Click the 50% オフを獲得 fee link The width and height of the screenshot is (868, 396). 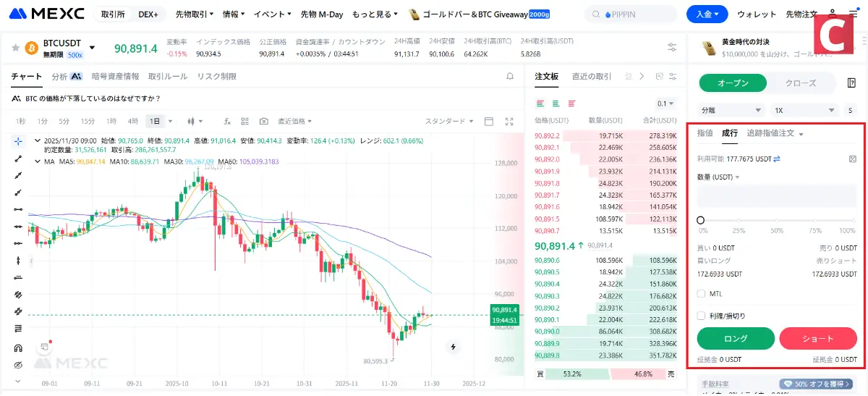(x=817, y=383)
